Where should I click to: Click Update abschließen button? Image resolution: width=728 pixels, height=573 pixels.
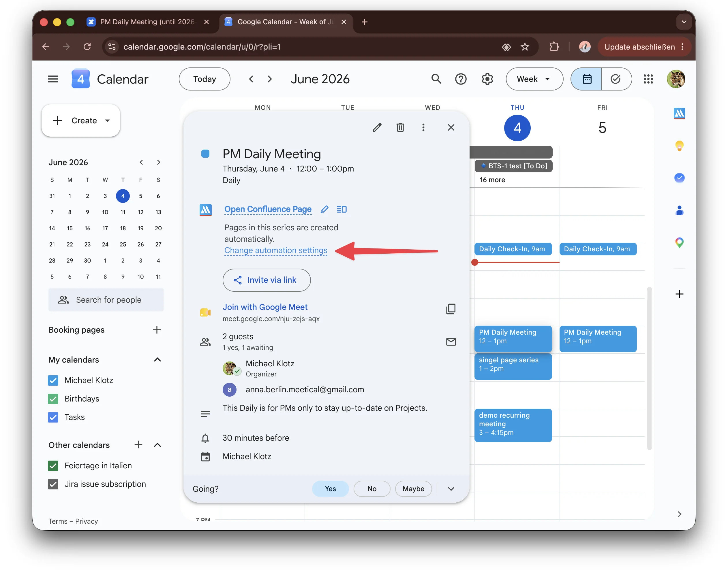coord(640,47)
